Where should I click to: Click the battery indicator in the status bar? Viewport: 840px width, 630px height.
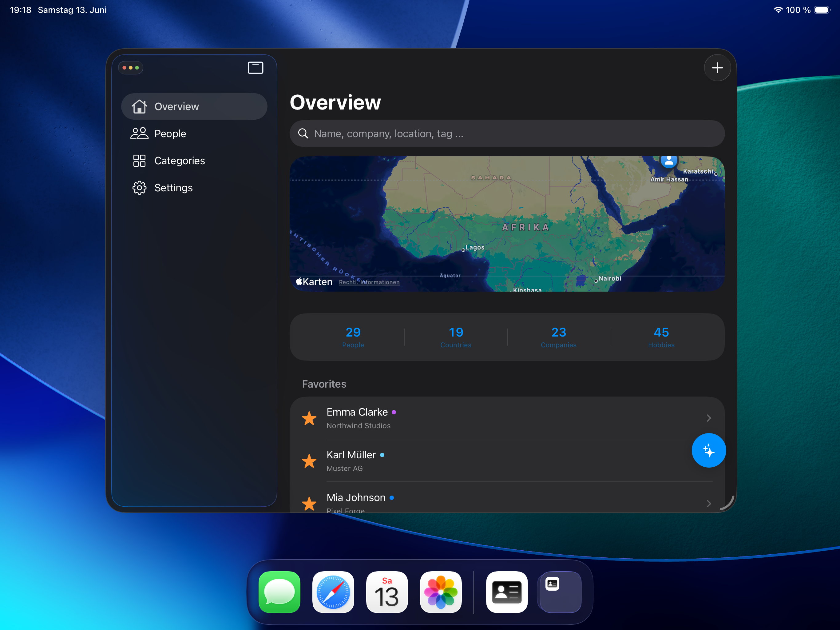pyautogui.click(x=822, y=10)
